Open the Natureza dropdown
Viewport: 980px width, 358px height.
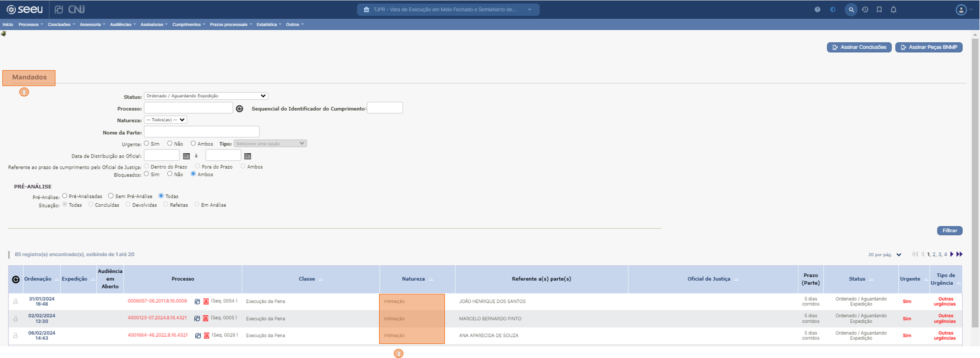[x=166, y=120]
